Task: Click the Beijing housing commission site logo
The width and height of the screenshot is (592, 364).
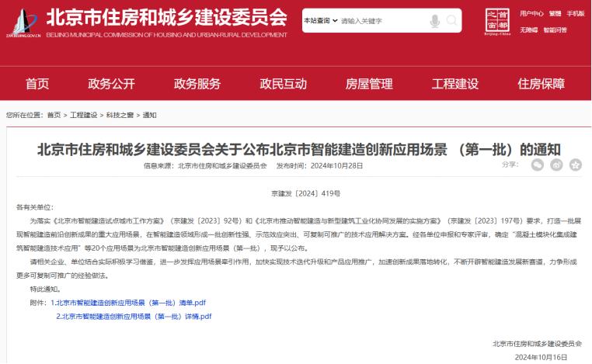Action: tap(22, 21)
